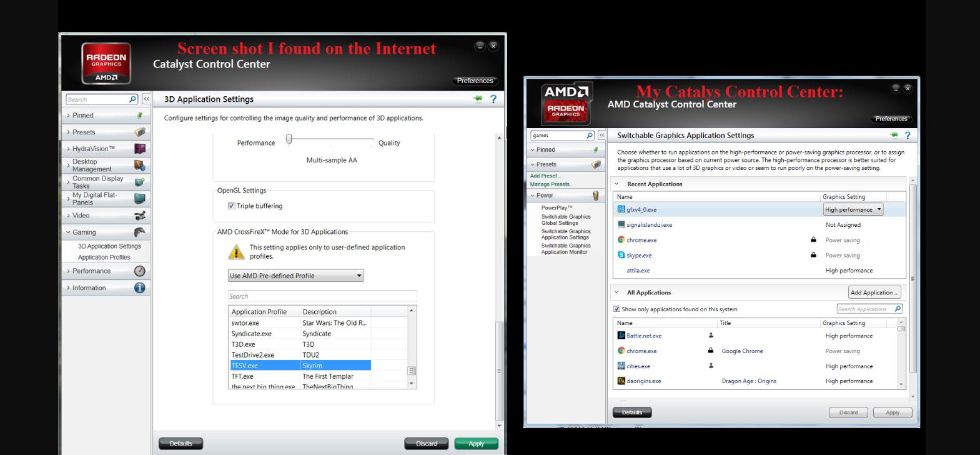Image resolution: width=980 pixels, height=455 pixels.
Task: Click the Common Display Tasks icon
Action: tap(140, 182)
